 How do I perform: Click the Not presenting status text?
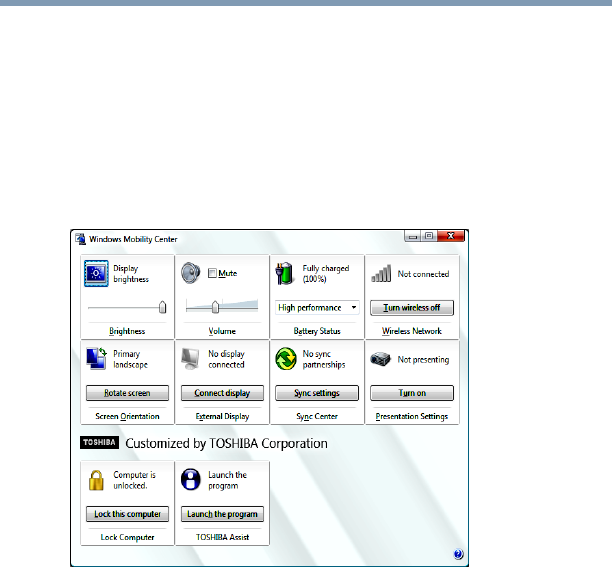tap(423, 359)
